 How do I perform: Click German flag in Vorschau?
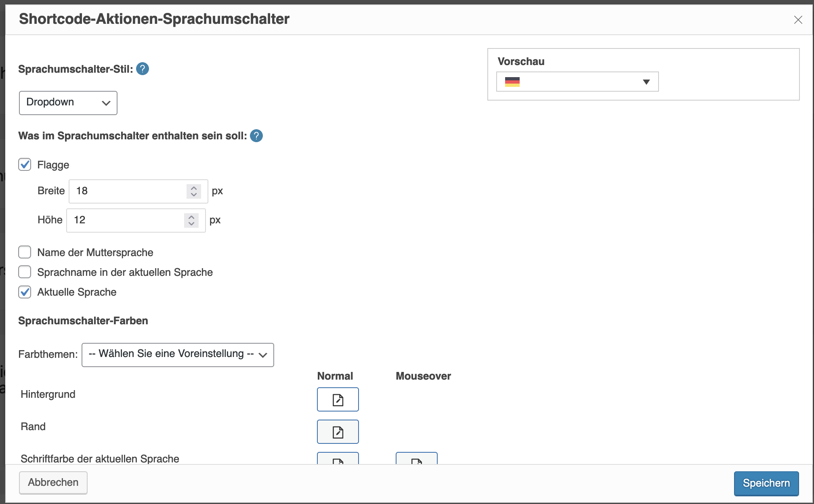(x=512, y=82)
